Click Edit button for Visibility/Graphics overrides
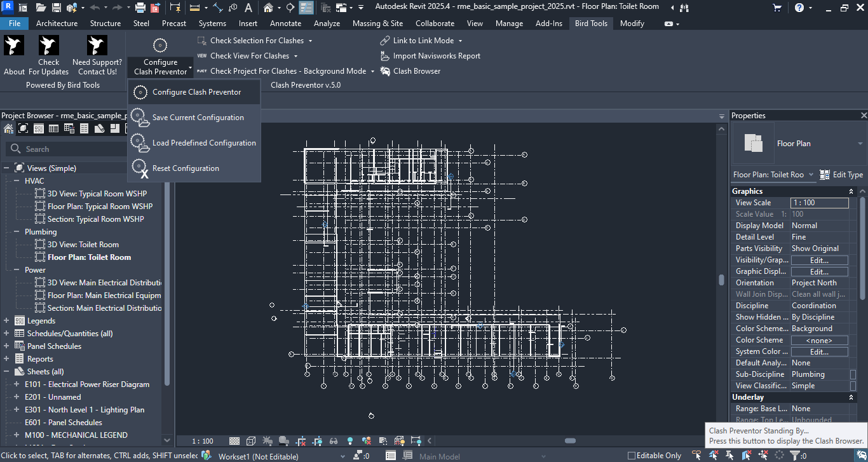The width and height of the screenshot is (868, 462). [x=818, y=261]
